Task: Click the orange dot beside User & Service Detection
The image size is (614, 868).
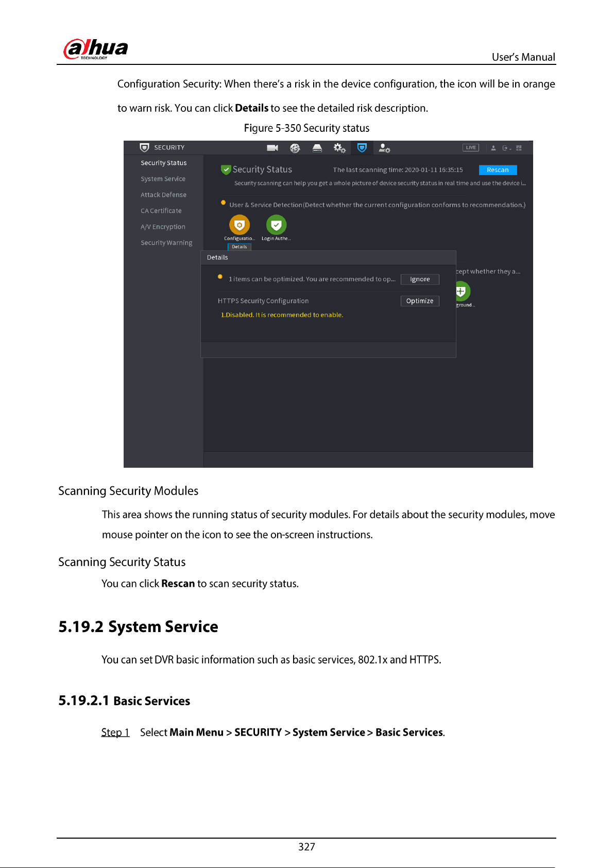Action: (223, 202)
